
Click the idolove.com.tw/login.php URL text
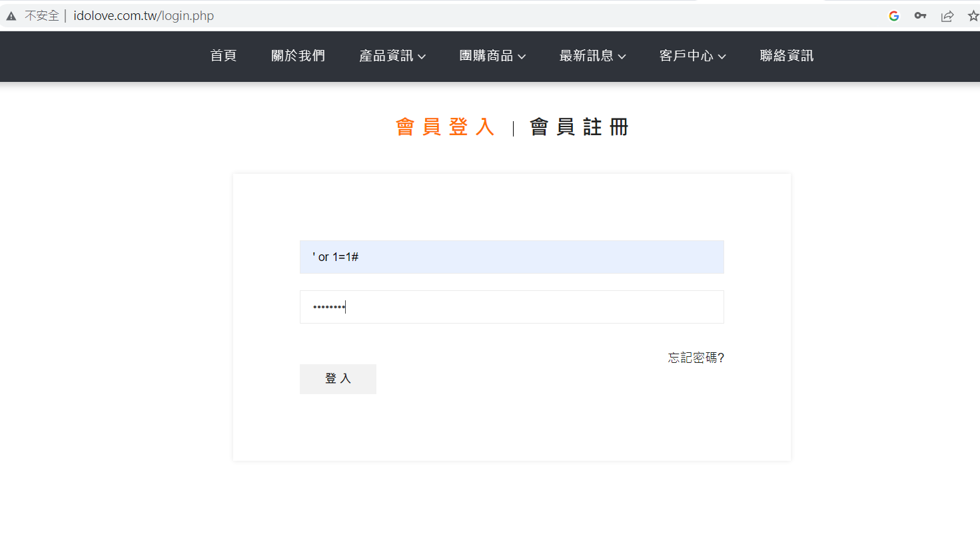(144, 16)
